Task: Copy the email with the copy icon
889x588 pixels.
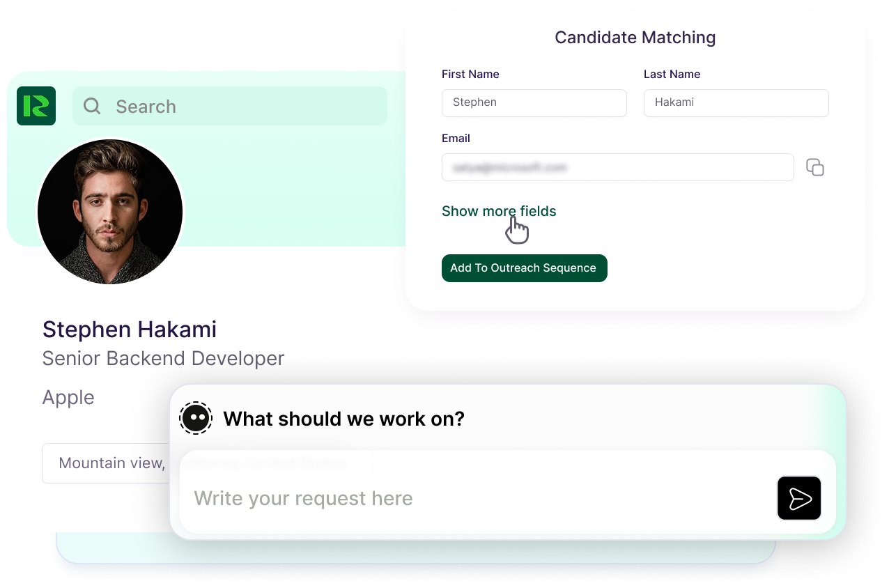Action: tap(815, 167)
